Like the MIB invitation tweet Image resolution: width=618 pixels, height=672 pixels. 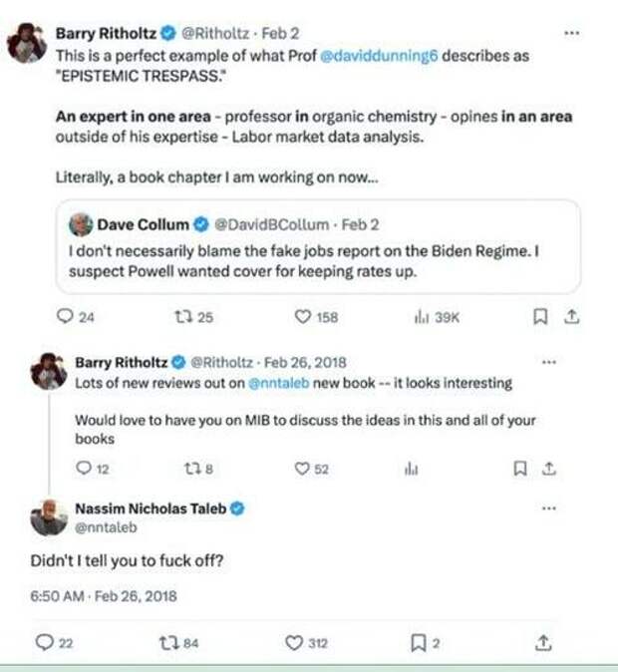[302, 469]
